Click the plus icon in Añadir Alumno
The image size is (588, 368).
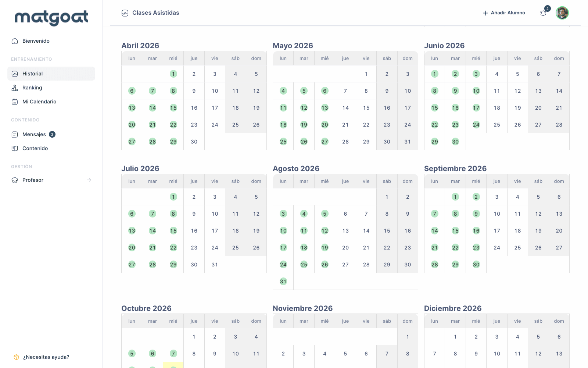click(x=485, y=13)
